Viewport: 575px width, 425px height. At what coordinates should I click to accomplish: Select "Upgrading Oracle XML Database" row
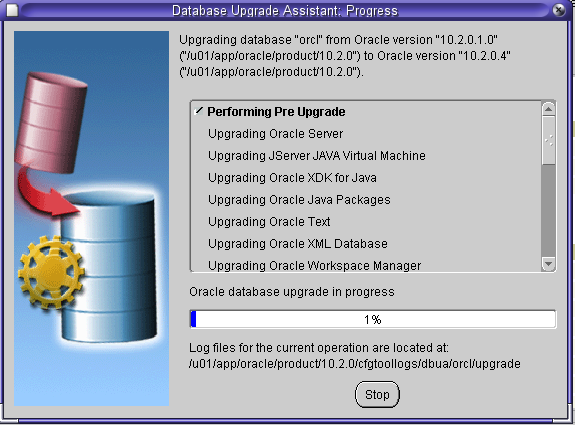(x=298, y=244)
